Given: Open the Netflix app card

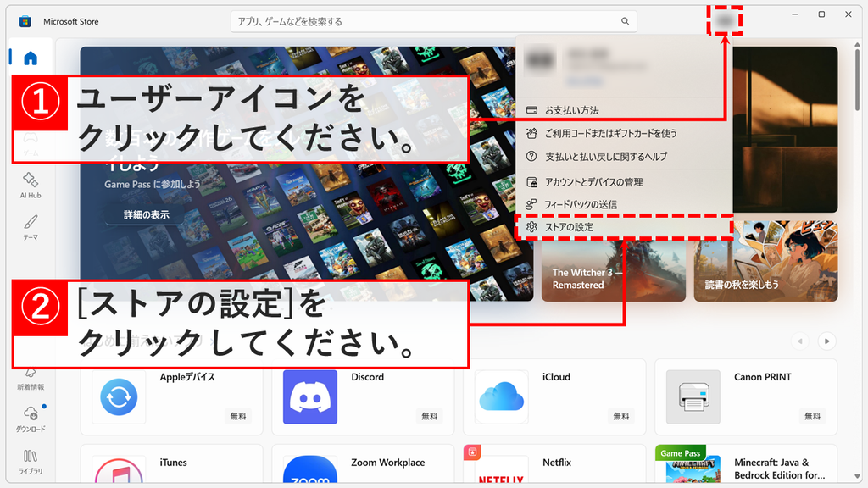Looking at the screenshot, I should (554, 463).
